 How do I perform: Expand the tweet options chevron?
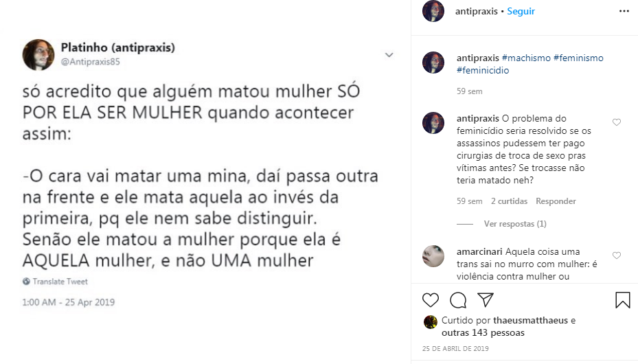pyautogui.click(x=389, y=55)
